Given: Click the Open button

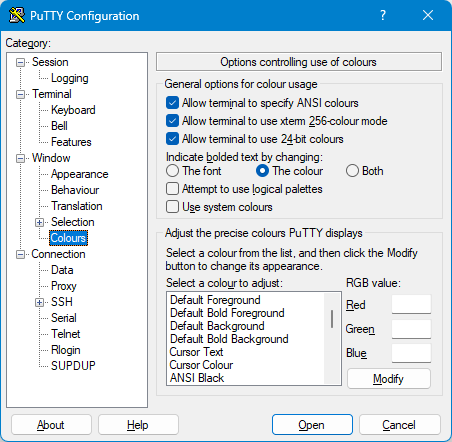Looking at the screenshot, I should point(312,425).
